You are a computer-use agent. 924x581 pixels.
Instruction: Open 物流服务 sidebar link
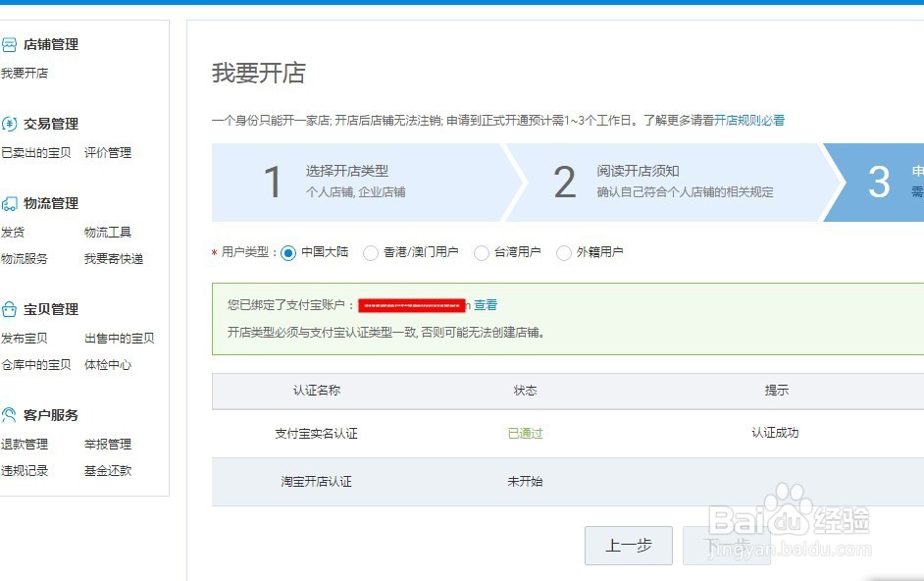click(x=25, y=259)
